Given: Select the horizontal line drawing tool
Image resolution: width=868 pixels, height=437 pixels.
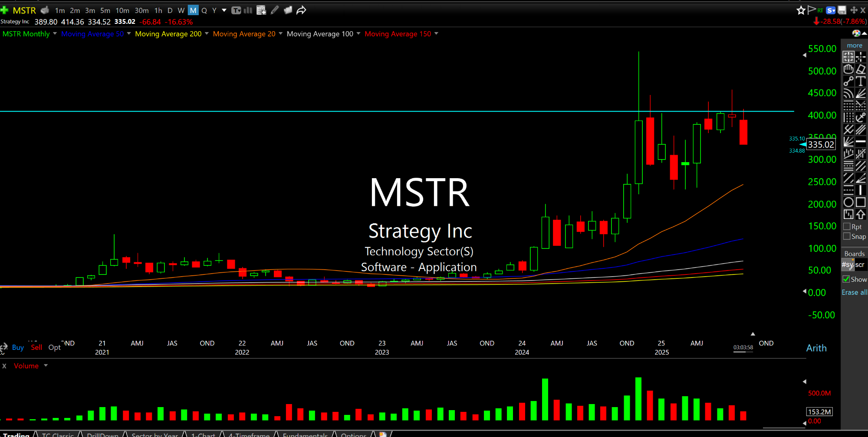Looking at the screenshot, I should (x=861, y=142).
